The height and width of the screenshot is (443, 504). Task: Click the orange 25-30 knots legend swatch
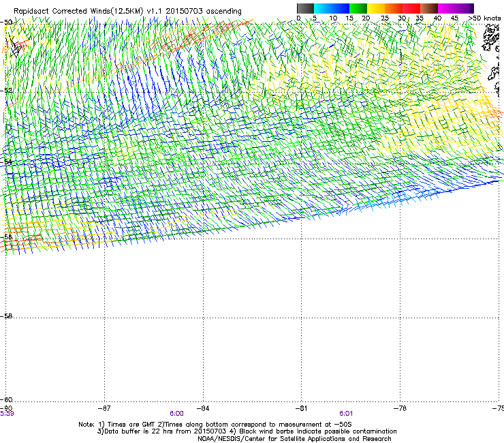pyautogui.click(x=394, y=8)
